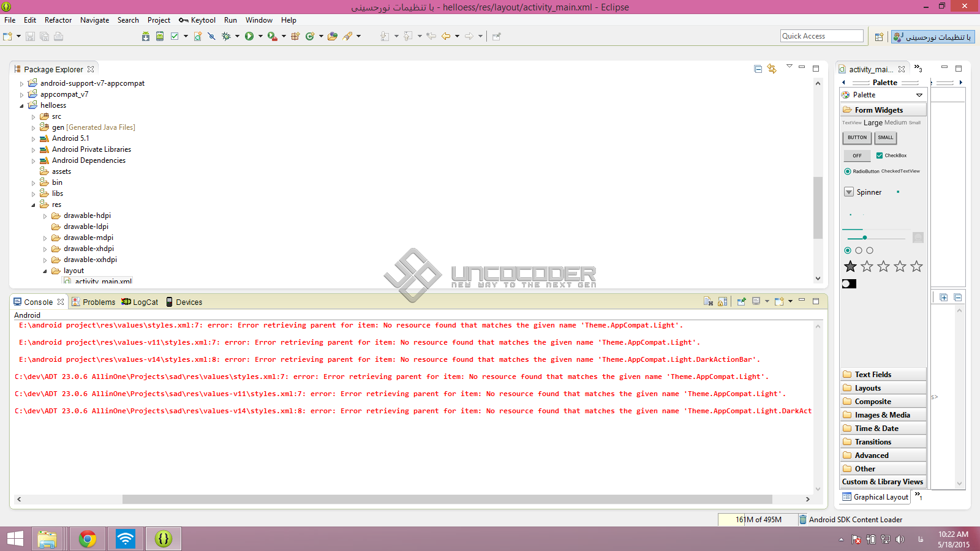Select the RadioButton widget in Palette
The image size is (980, 551).
861,171
